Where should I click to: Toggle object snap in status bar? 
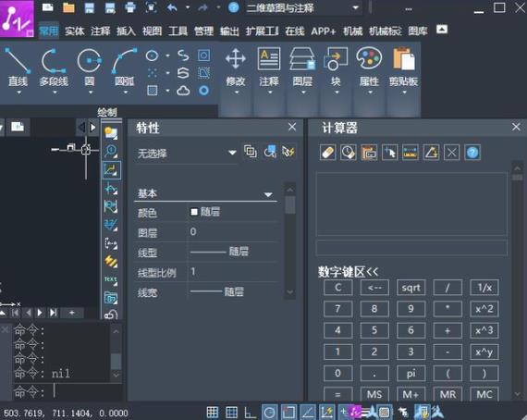pyautogui.click(x=288, y=413)
